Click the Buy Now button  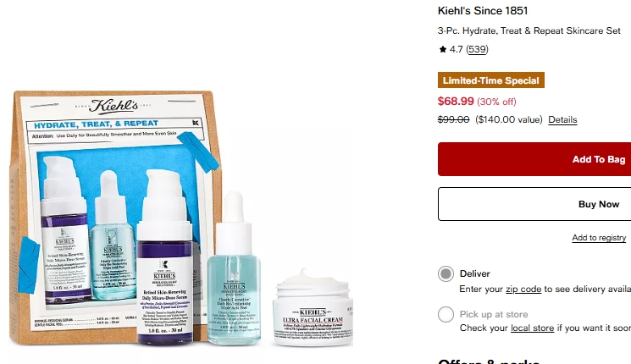click(534, 204)
